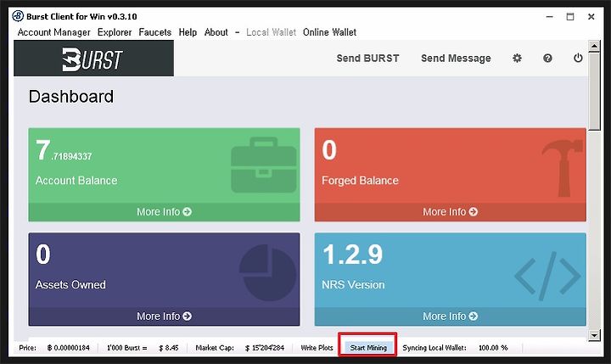Click the price value 0.00000184
Viewport: 611px width, 364px height.
click(69, 348)
